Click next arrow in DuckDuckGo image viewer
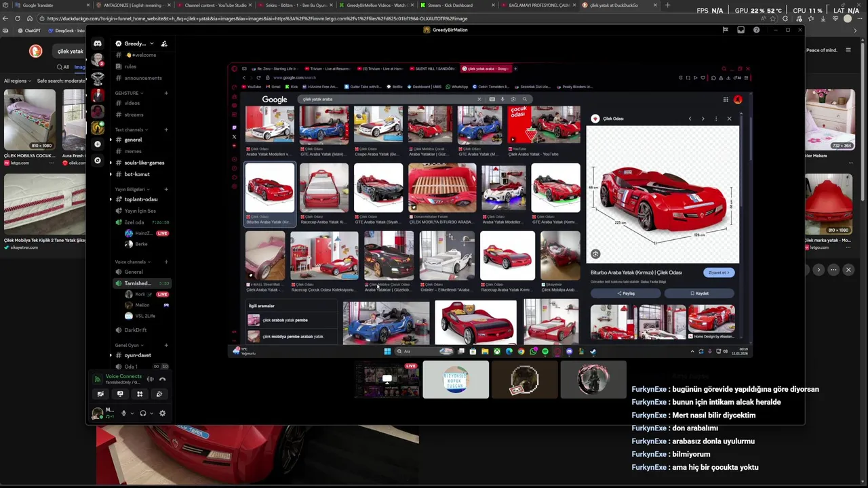868x488 pixels. coord(818,270)
